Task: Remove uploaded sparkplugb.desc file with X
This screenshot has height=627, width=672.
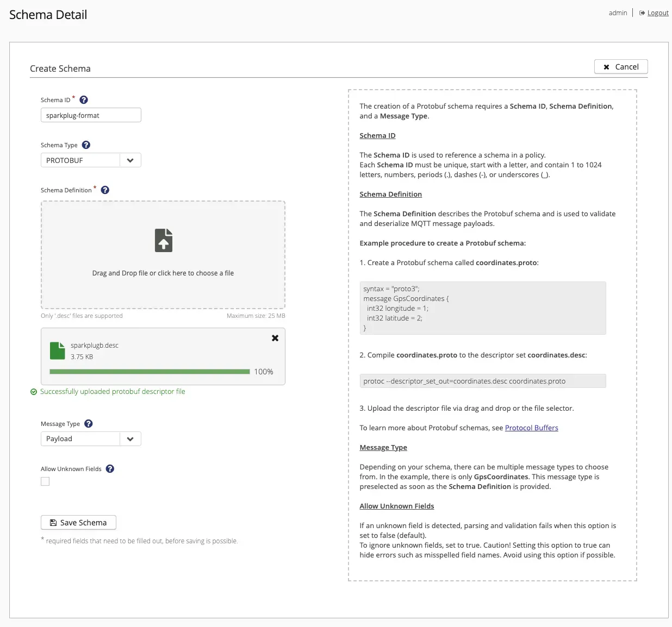Action: 275,338
